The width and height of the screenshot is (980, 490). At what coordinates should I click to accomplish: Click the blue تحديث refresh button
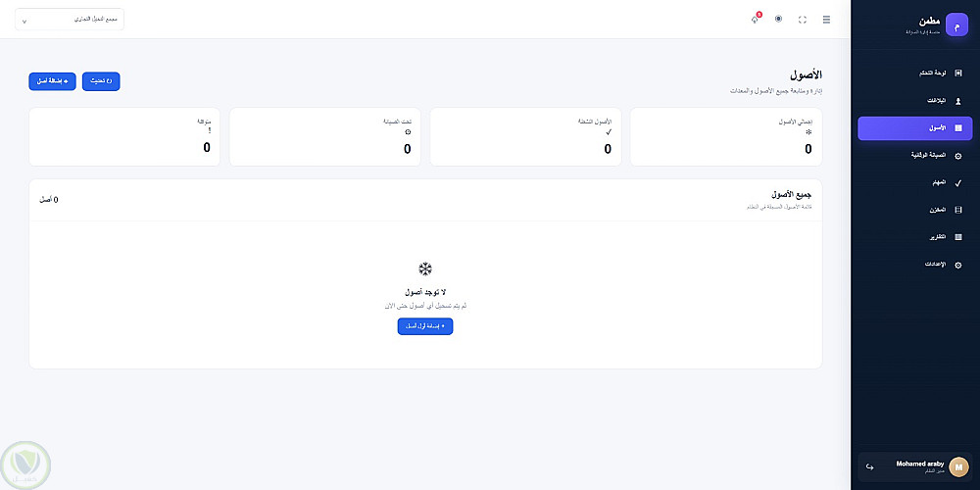tap(101, 81)
